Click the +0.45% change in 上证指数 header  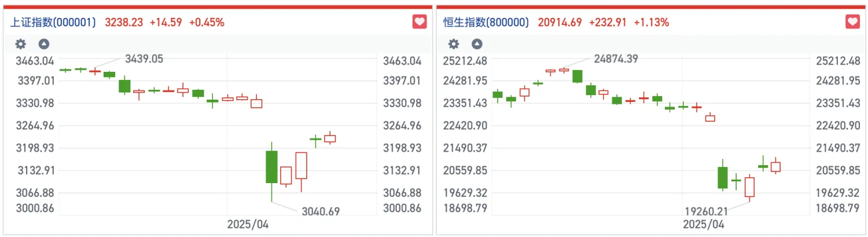[207, 23]
